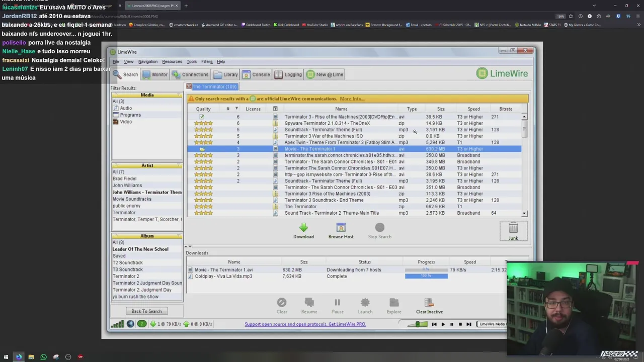
Task: Click results scrollbar down arrow
Action: (524, 213)
